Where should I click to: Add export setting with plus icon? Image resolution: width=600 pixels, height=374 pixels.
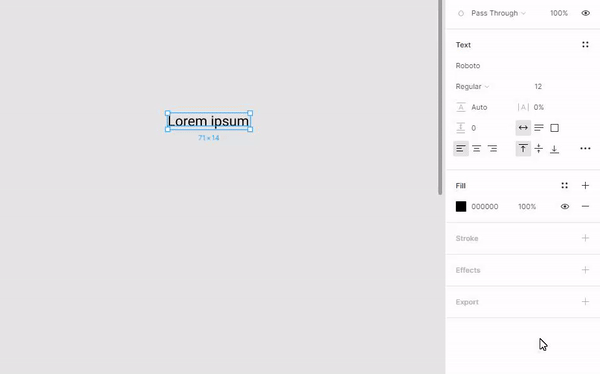[585, 302]
